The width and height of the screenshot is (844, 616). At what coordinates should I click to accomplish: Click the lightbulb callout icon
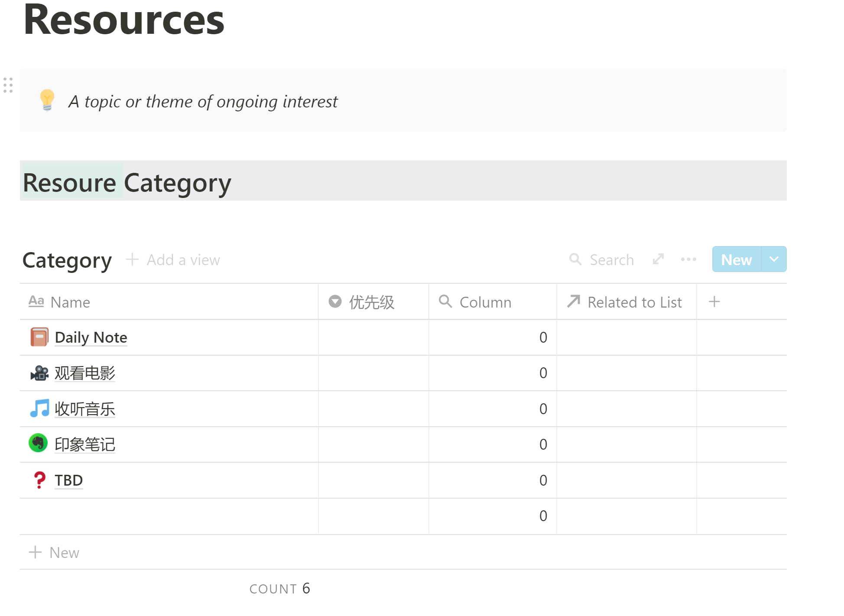[47, 100]
